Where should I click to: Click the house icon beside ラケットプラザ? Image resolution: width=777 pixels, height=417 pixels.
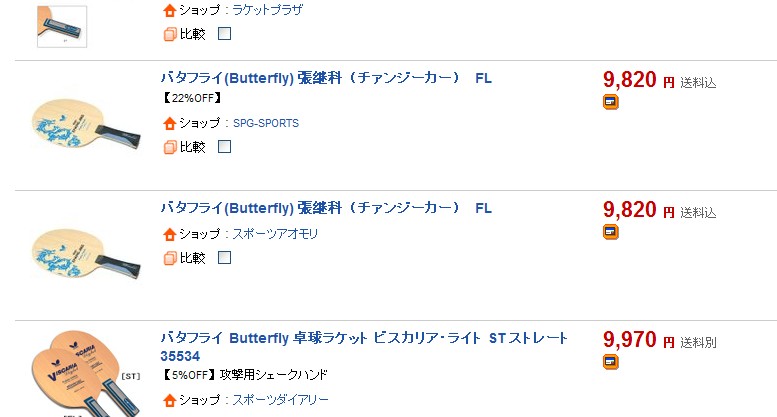coord(169,10)
